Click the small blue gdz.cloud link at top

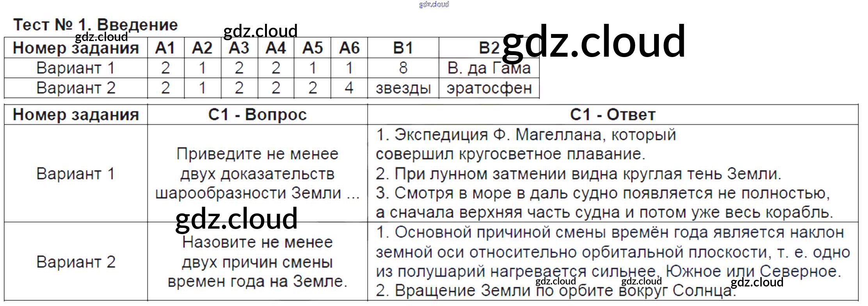click(434, 4)
